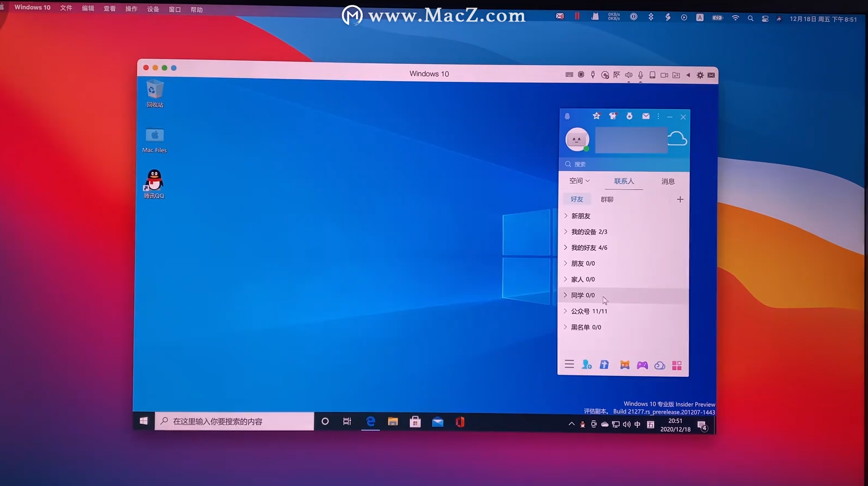This screenshot has width=868, height=486.
Task: Open 设备 menu in macOS menu bar
Action: point(153,9)
